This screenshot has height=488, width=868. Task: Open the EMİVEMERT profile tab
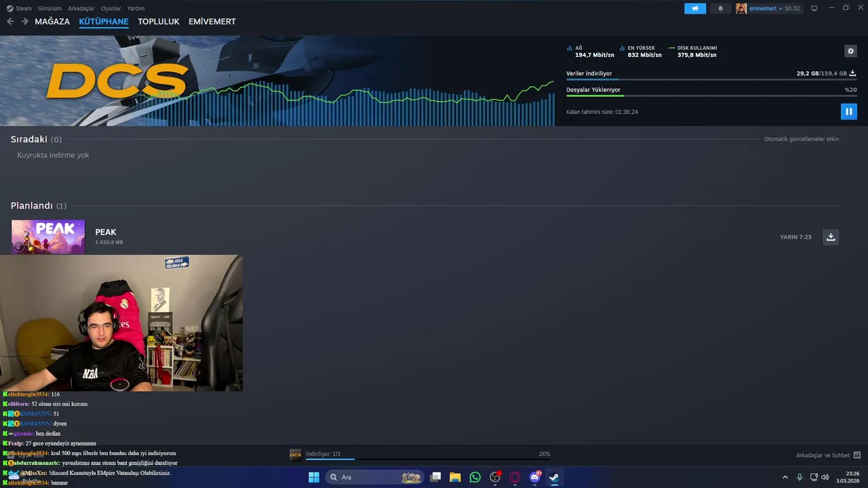coord(212,22)
